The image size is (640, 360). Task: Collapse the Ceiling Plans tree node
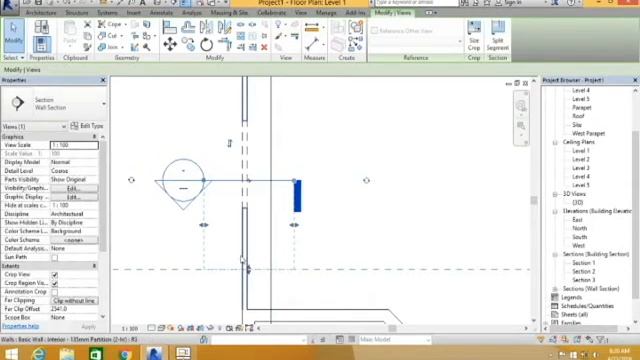pos(555,142)
